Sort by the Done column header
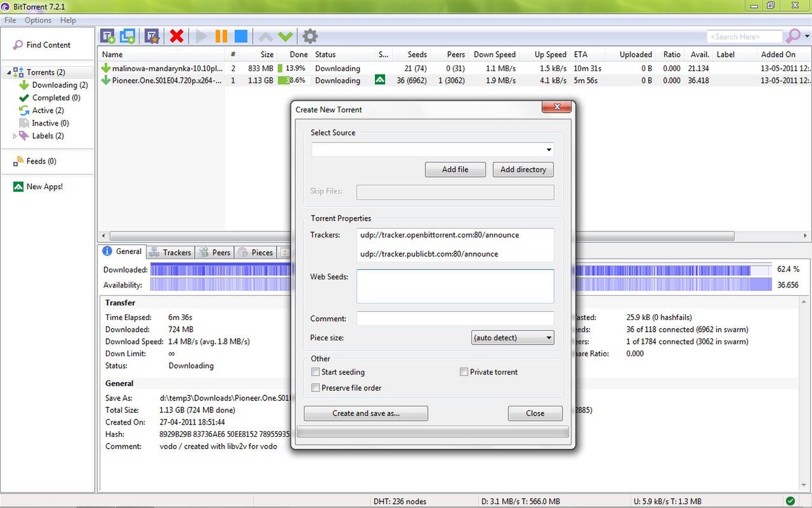 tap(293, 55)
